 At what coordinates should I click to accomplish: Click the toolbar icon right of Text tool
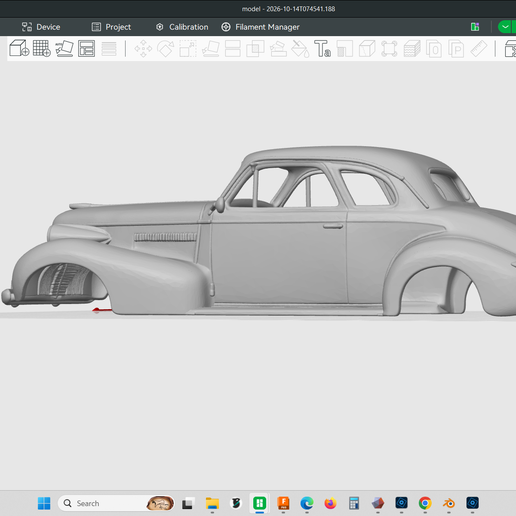pyautogui.click(x=345, y=49)
